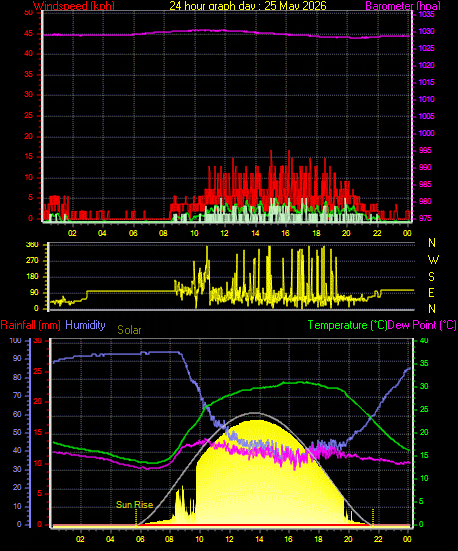Click the 50 humidity scale value
Viewport: 458px width, 551px height.
(17, 432)
